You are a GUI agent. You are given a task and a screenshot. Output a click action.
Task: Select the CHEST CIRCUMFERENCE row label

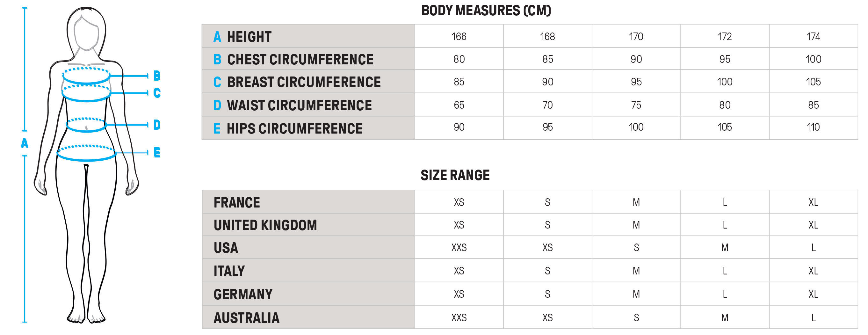[x=300, y=59]
